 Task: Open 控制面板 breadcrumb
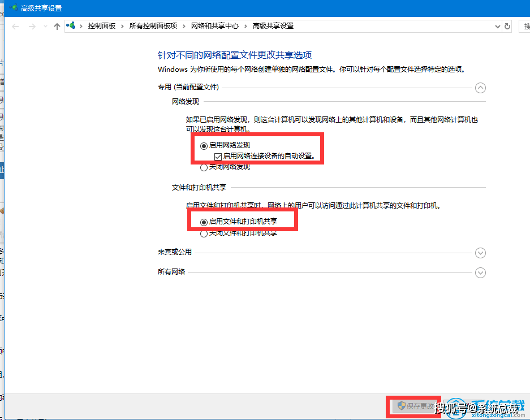point(101,26)
